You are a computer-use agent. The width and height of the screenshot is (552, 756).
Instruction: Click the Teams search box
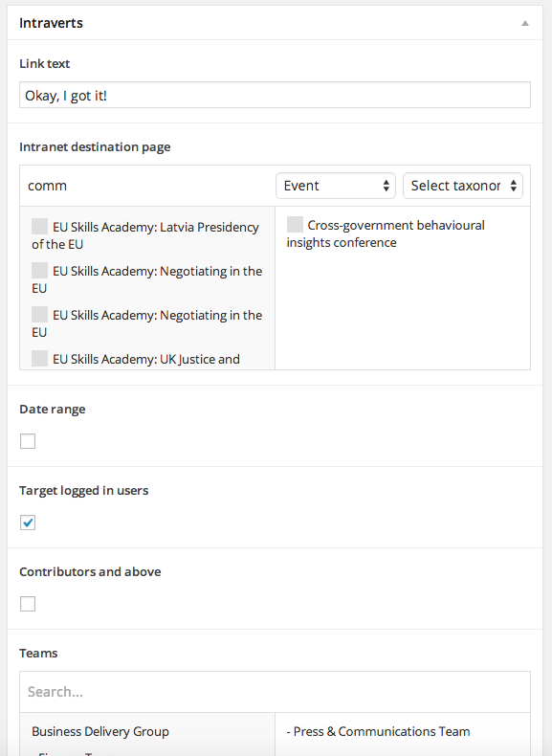click(x=275, y=692)
